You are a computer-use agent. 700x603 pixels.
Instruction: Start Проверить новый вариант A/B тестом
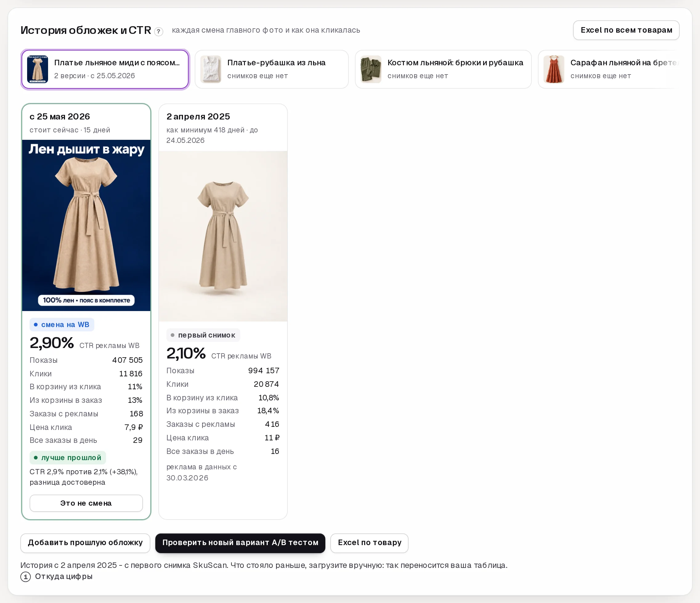point(240,543)
